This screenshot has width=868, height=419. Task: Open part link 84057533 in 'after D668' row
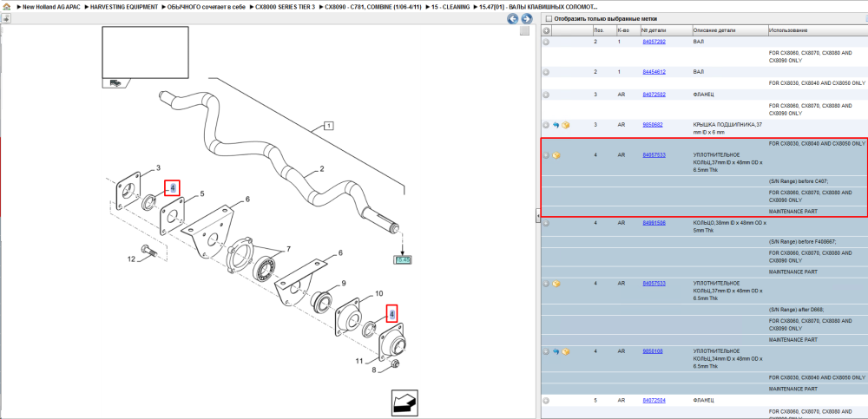pyautogui.click(x=654, y=284)
